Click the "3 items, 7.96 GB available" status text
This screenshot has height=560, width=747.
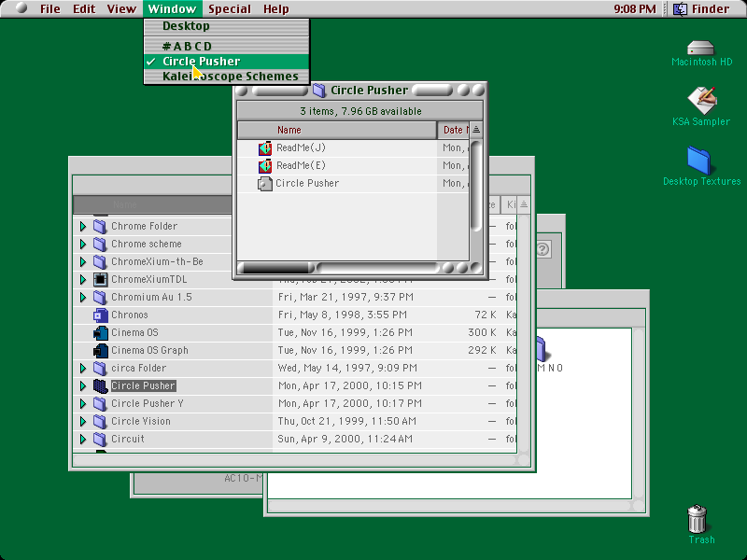(360, 111)
